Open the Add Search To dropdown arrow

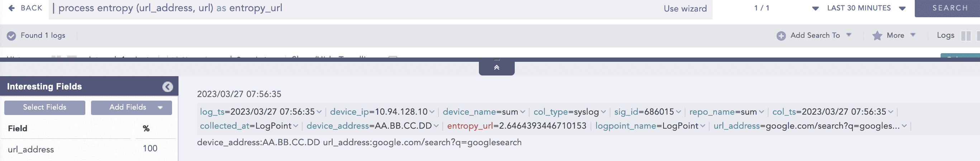(848, 35)
